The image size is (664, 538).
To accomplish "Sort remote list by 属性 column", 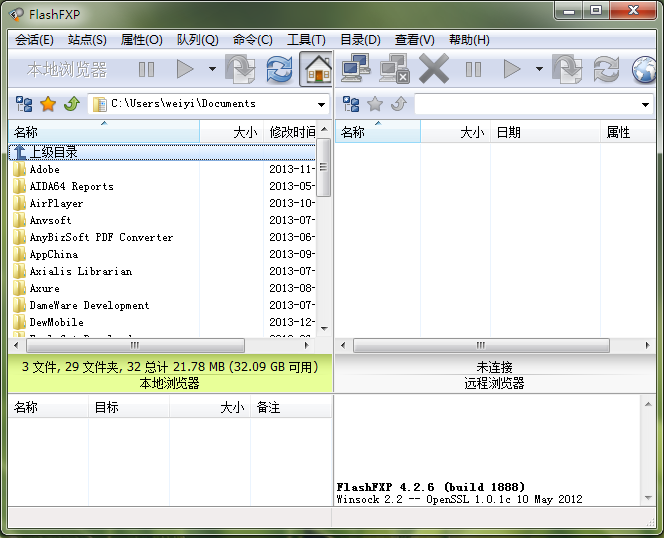I will 628,132.
